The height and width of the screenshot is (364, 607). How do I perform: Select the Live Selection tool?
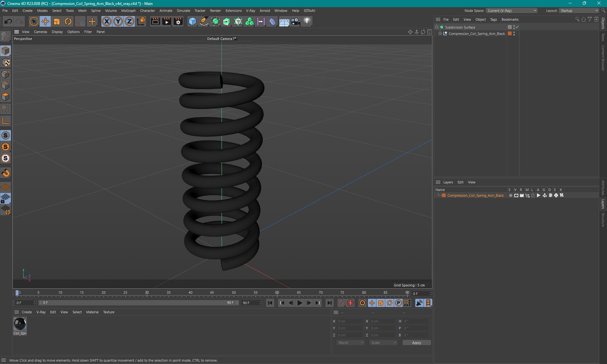click(33, 22)
